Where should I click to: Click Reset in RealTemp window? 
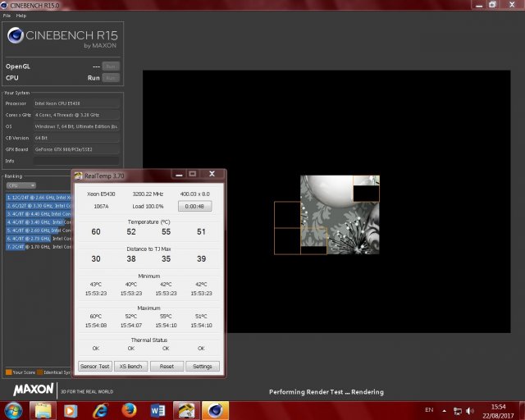(167, 367)
